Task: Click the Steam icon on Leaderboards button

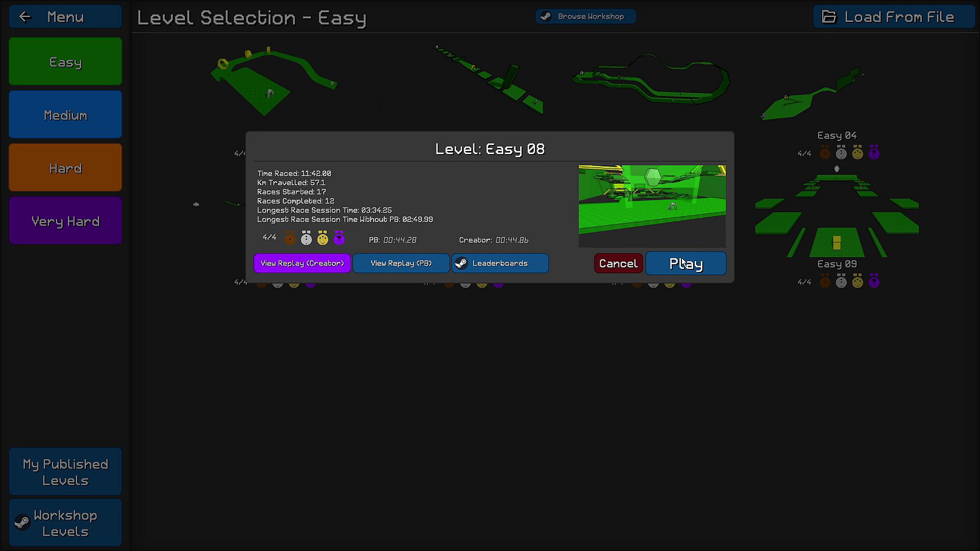Action: point(461,263)
